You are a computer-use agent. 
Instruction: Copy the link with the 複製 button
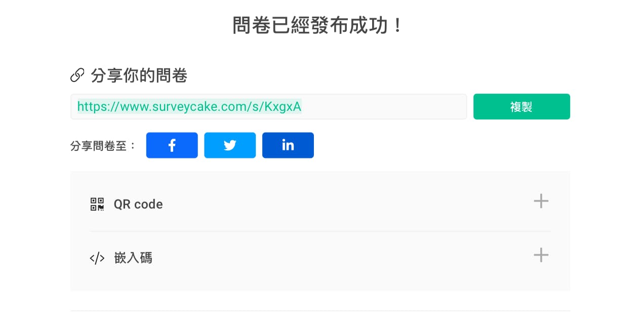(521, 106)
